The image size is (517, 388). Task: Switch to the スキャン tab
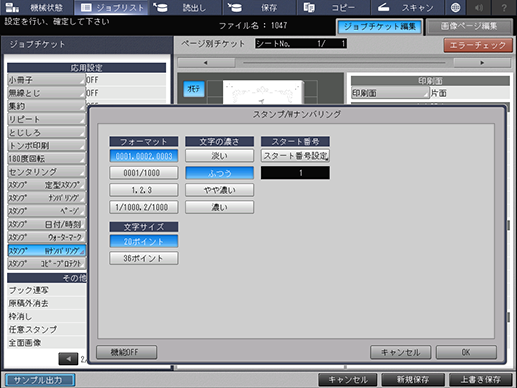[x=407, y=7]
